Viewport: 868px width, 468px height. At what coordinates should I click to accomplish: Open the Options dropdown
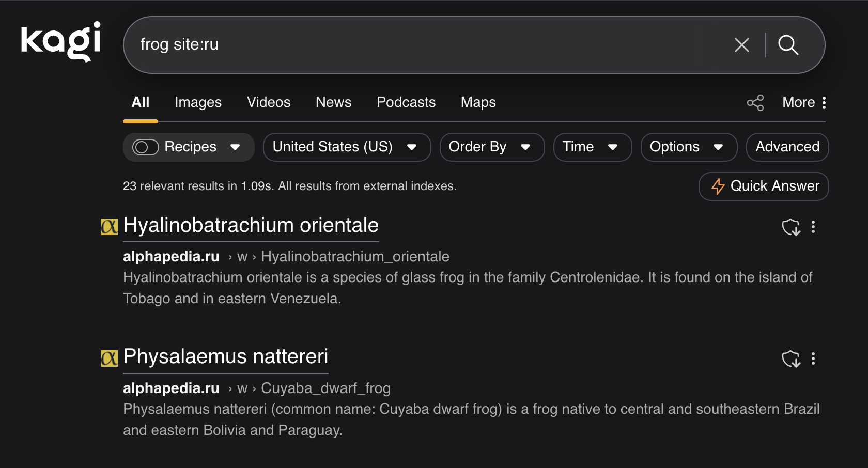(688, 147)
